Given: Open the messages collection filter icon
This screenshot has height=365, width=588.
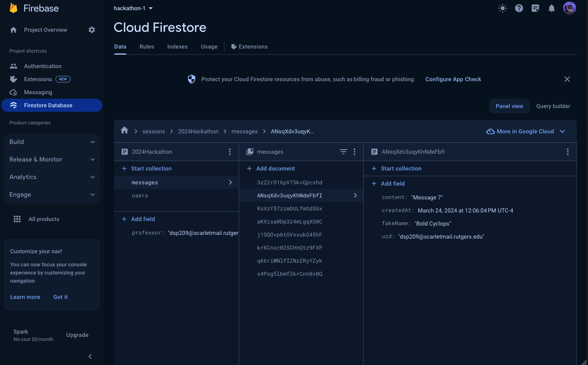Looking at the screenshot, I should pos(344,152).
